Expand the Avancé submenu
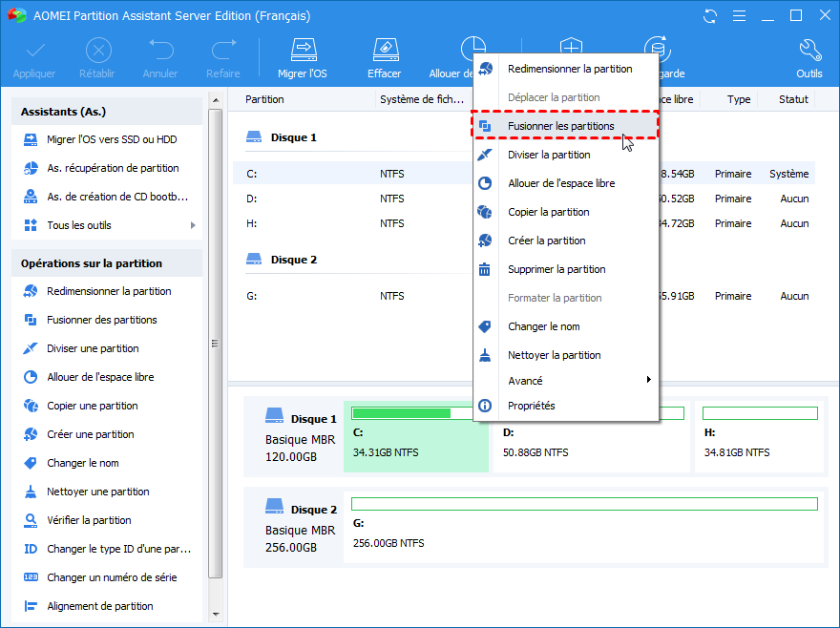Viewport: 840px width, 628px height. [x=566, y=381]
